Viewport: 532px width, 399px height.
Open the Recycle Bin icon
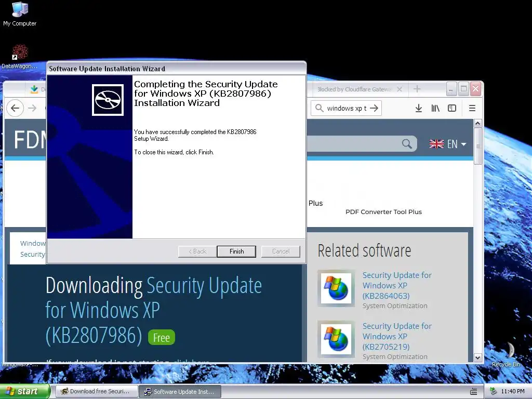tap(506, 355)
